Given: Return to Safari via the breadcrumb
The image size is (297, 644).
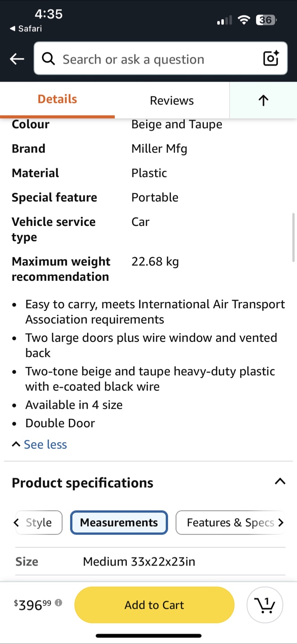Looking at the screenshot, I should pos(26,29).
